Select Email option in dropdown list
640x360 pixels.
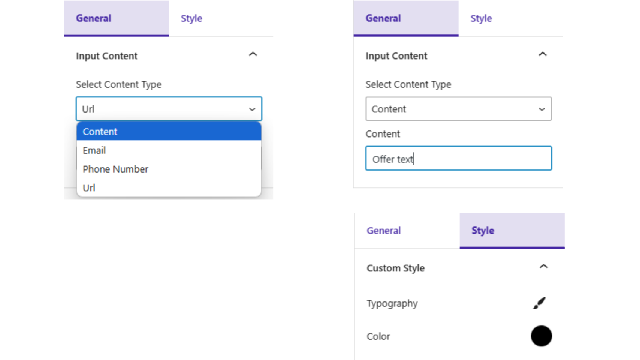coord(169,150)
